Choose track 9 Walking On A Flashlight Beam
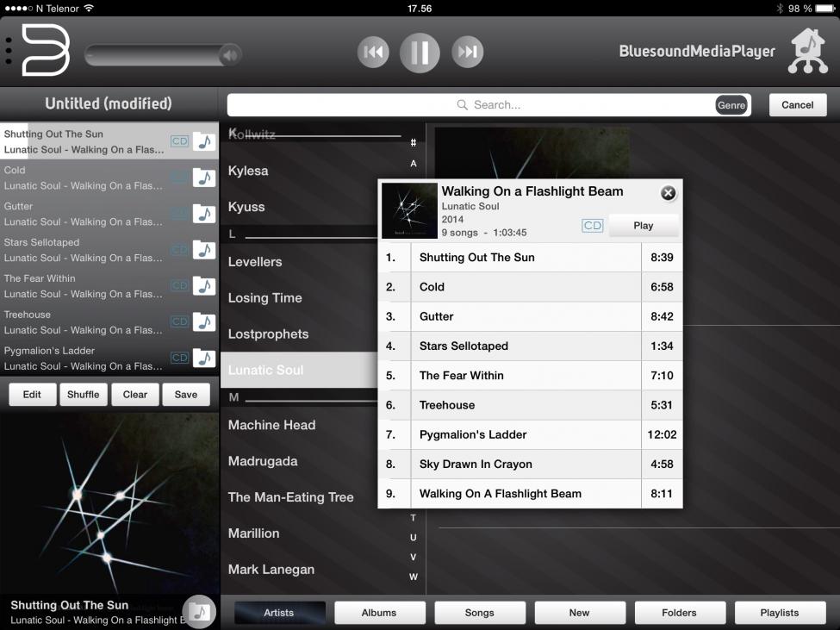The height and width of the screenshot is (630, 840). pos(530,493)
